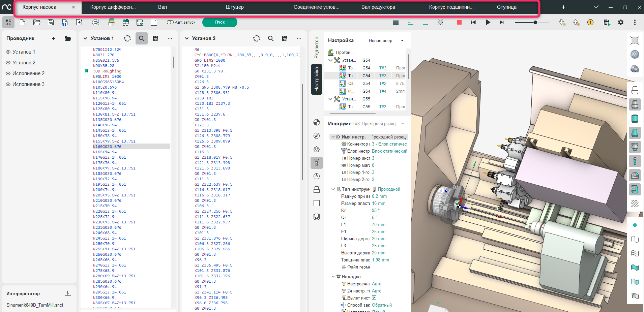Image resolution: width=644 pixels, height=312 pixels.
Task: Toggle the Авт. запуск switch
Action: pyautogui.click(x=170, y=22)
